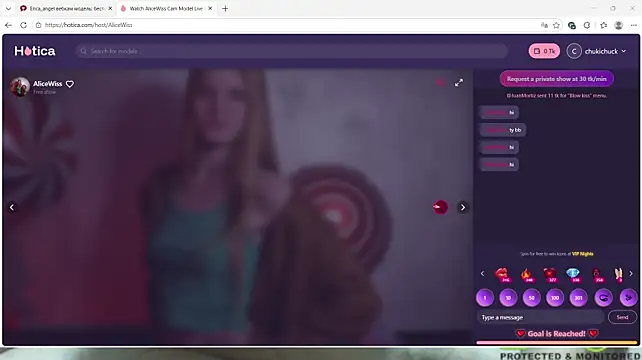
Task: Open the AliceWiss profile avatar
Action: [20, 87]
